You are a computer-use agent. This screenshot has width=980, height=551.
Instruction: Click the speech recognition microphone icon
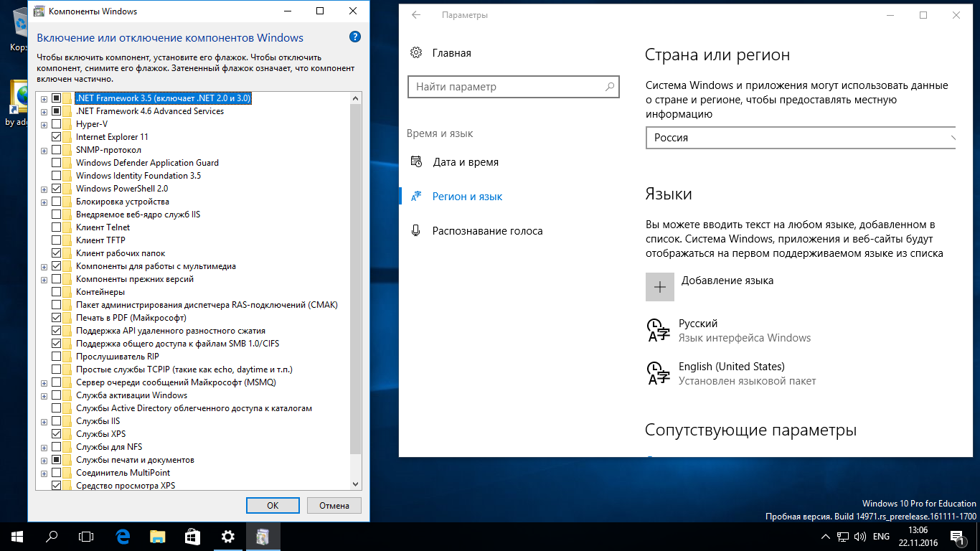click(416, 231)
